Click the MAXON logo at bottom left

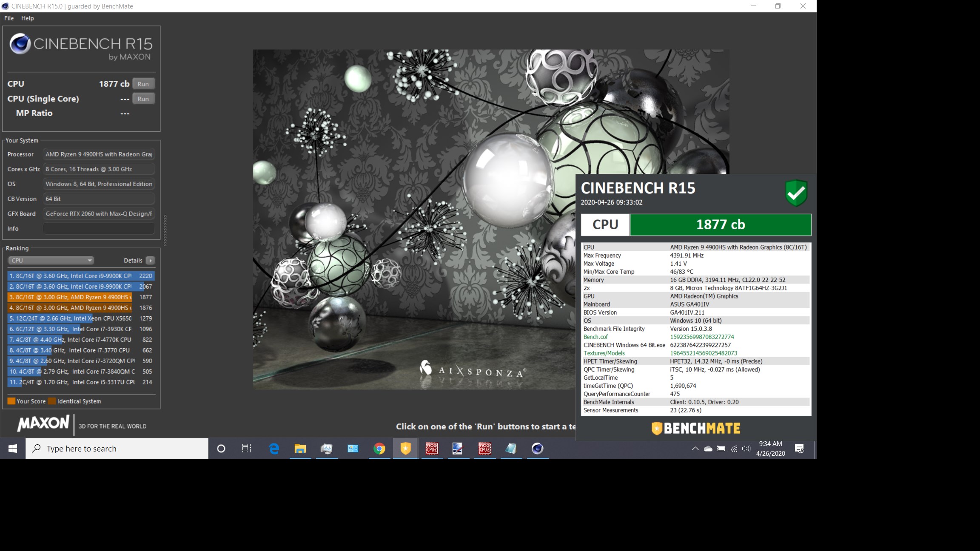[43, 423]
